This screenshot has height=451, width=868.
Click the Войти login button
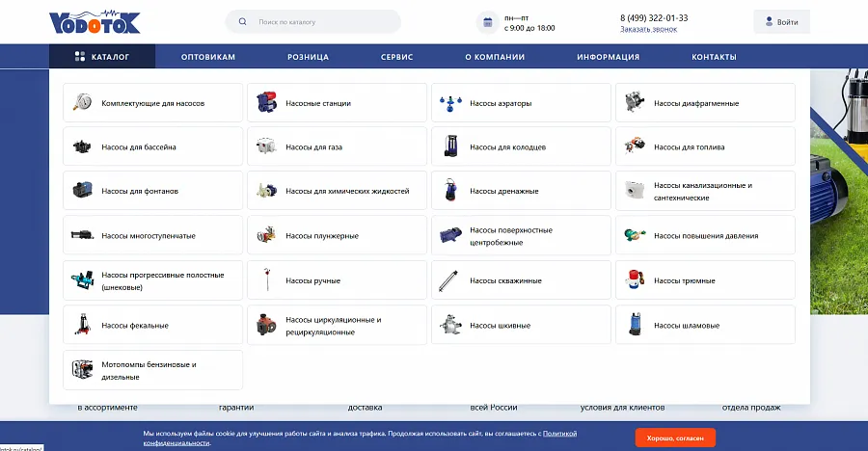[781, 22]
